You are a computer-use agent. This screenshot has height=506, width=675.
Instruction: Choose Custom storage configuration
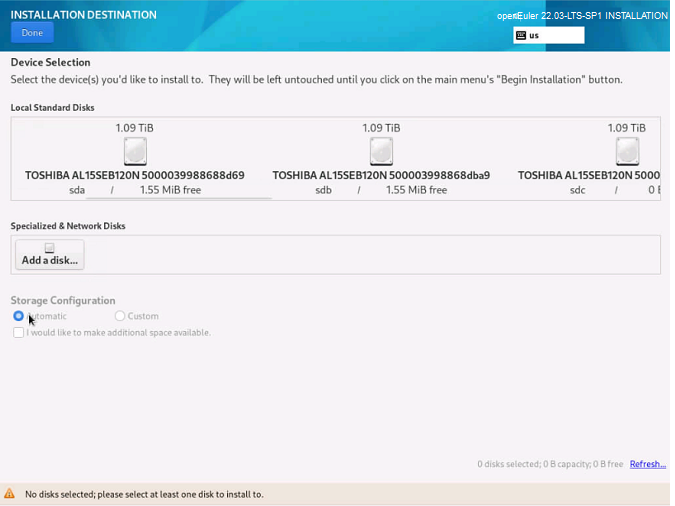point(120,316)
